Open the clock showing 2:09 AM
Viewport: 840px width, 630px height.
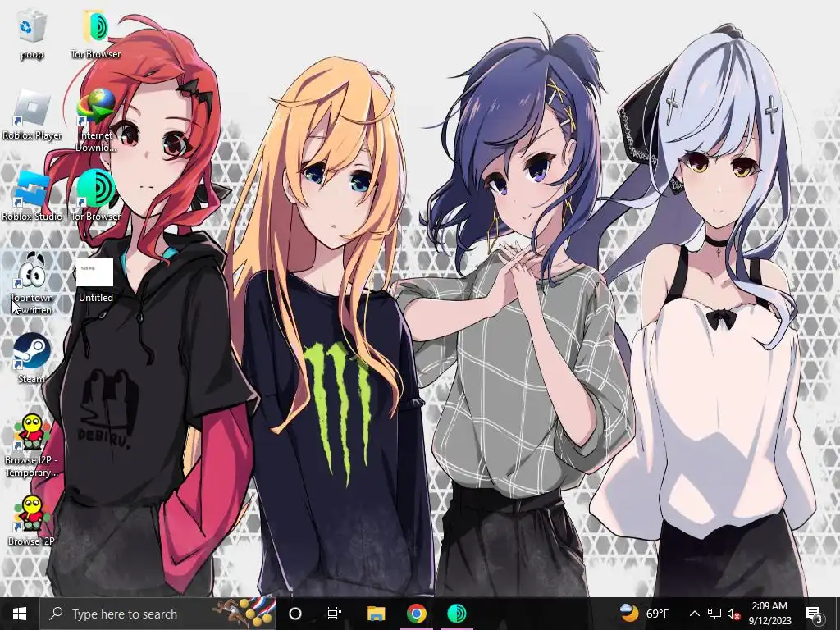[x=769, y=614]
